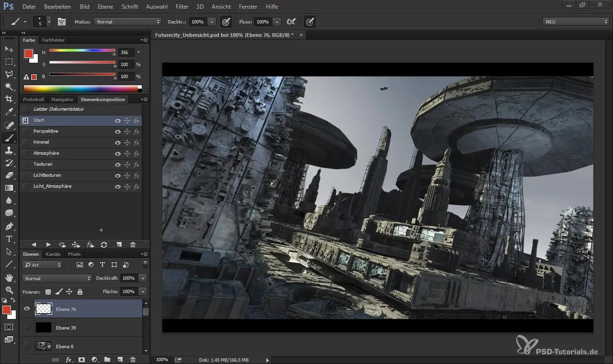The height and width of the screenshot is (364, 613).
Task: Click the H value input field
Action: tap(126, 52)
